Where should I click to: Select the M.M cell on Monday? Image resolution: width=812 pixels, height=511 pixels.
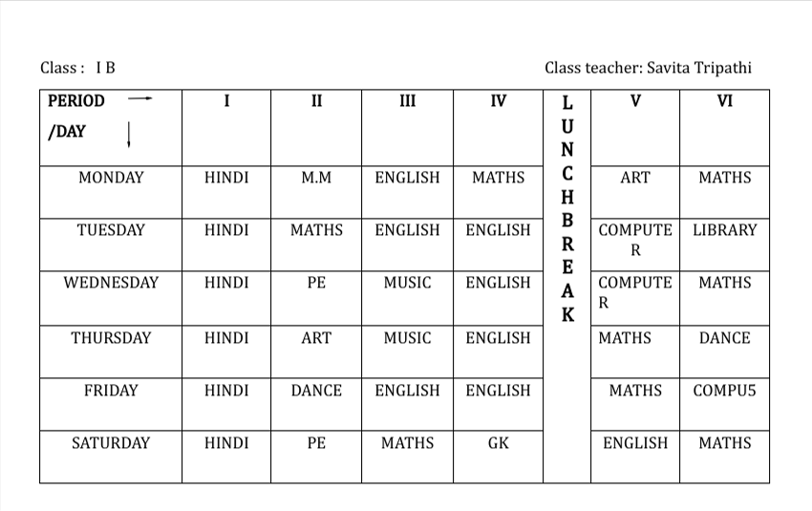point(316,178)
